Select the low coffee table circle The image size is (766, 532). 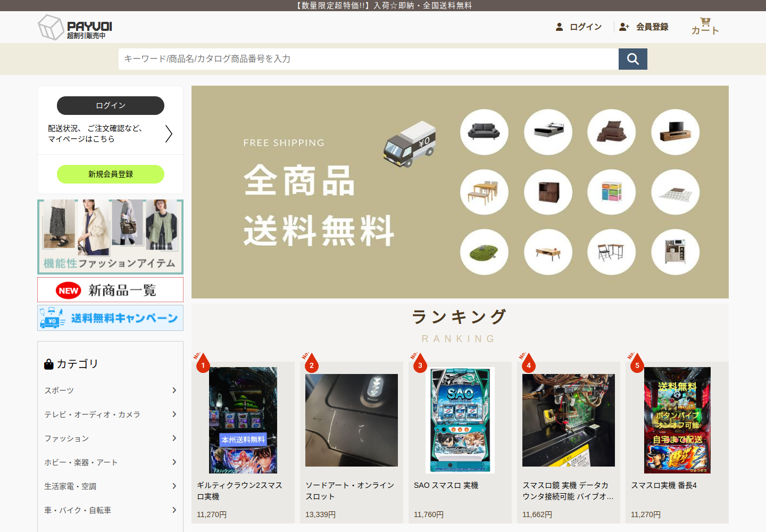click(548, 252)
